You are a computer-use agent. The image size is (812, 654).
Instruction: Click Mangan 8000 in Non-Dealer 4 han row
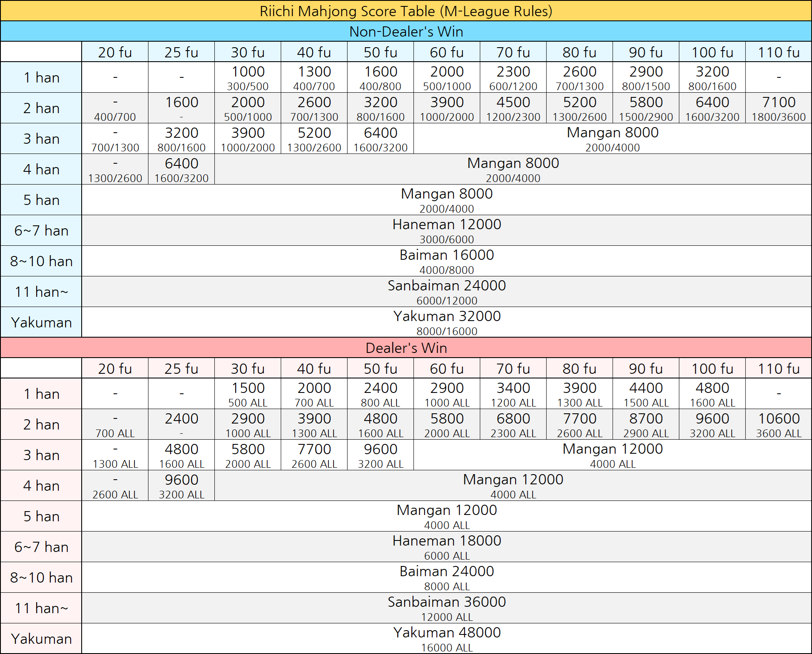click(x=513, y=169)
